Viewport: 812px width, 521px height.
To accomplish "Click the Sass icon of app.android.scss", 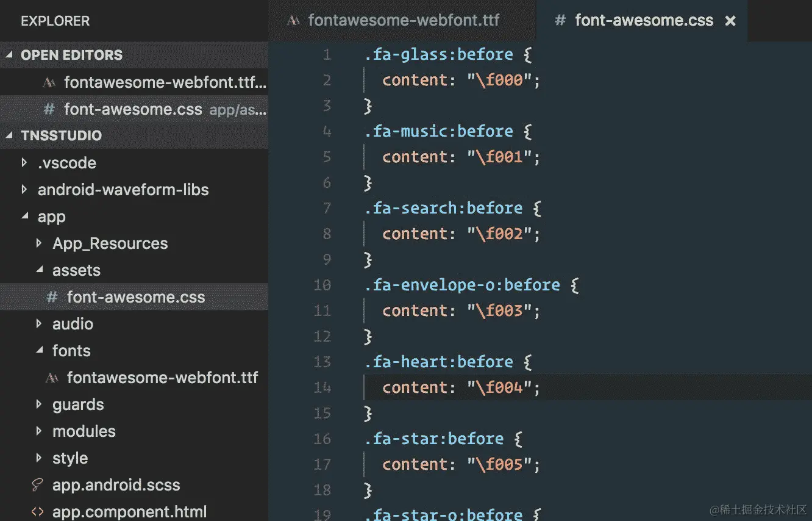I will click(x=37, y=485).
